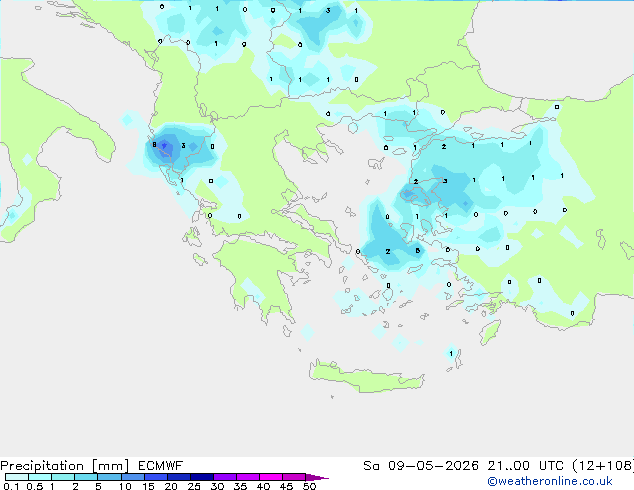Image resolution: width=634 pixels, height=490 pixels.
Task: Click the legend label "40"
Action: pyautogui.click(x=263, y=486)
